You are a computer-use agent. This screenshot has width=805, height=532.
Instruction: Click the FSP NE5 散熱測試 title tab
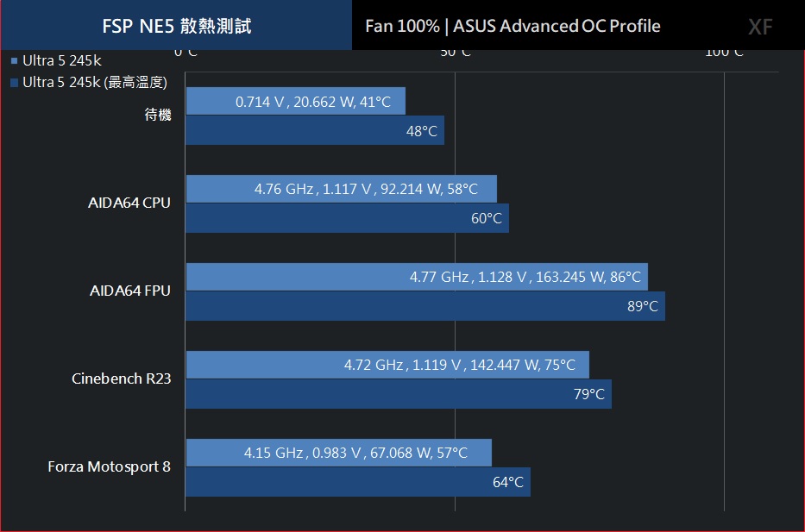[x=177, y=25]
